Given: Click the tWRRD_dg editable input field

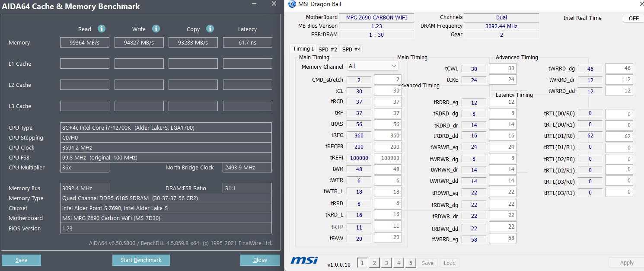Looking at the screenshot, I should point(619,68).
